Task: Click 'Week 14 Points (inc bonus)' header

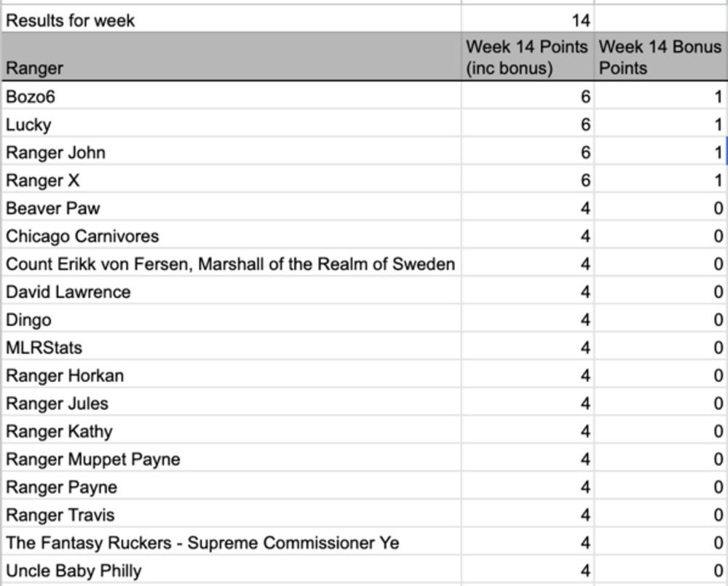Action: [527, 57]
